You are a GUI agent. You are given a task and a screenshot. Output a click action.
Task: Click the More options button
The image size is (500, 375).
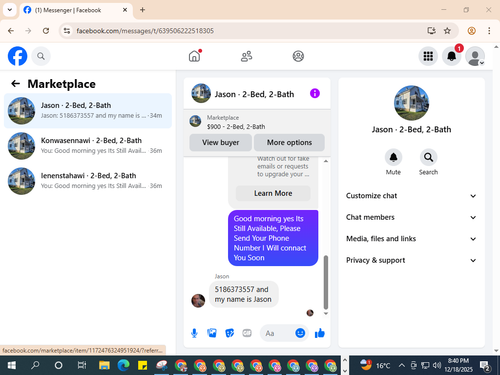tap(289, 143)
